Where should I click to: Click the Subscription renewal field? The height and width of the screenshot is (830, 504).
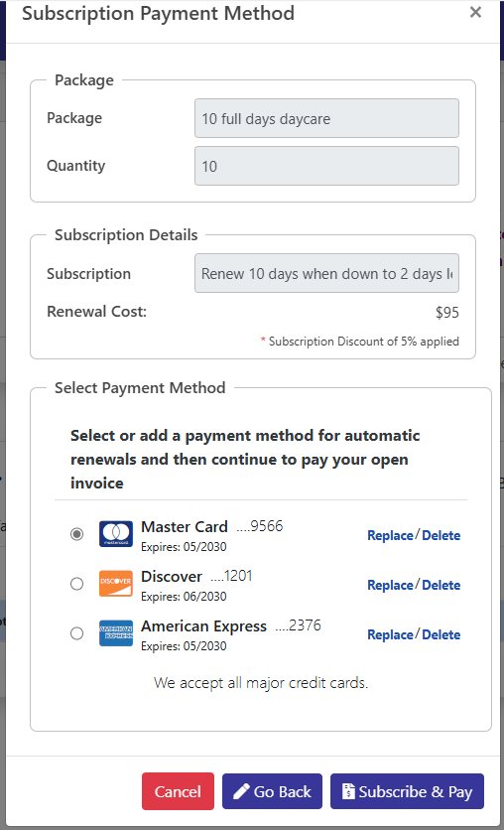326,273
